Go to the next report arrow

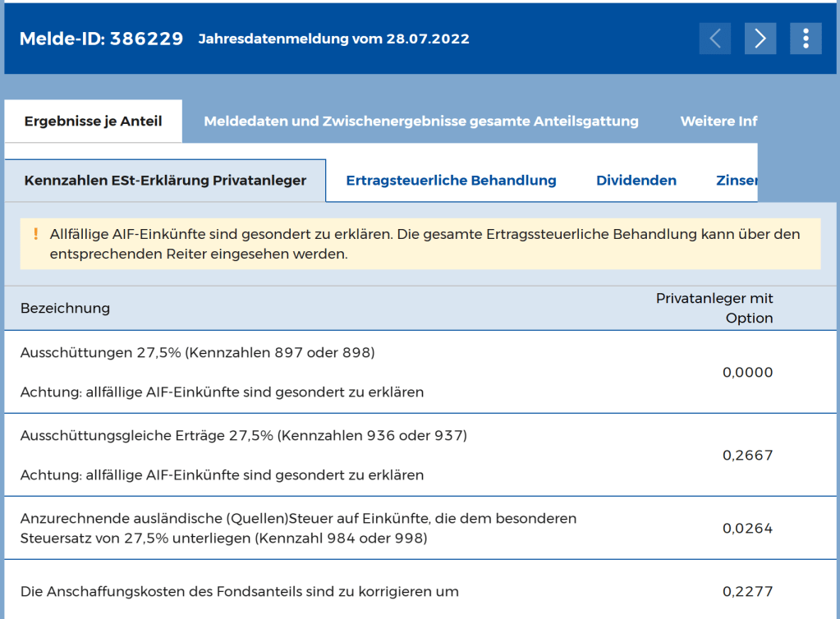[x=760, y=39]
